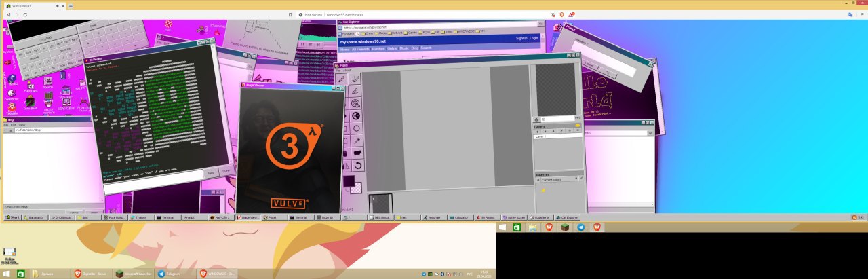Open the Search tab on myspace page
This screenshot has height=279, width=868.
(x=426, y=48)
